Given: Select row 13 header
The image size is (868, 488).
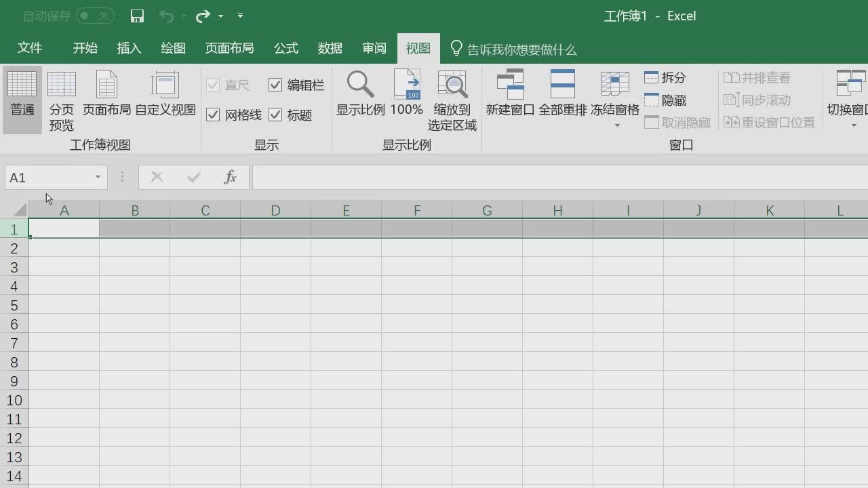Looking at the screenshot, I should click(x=14, y=457).
